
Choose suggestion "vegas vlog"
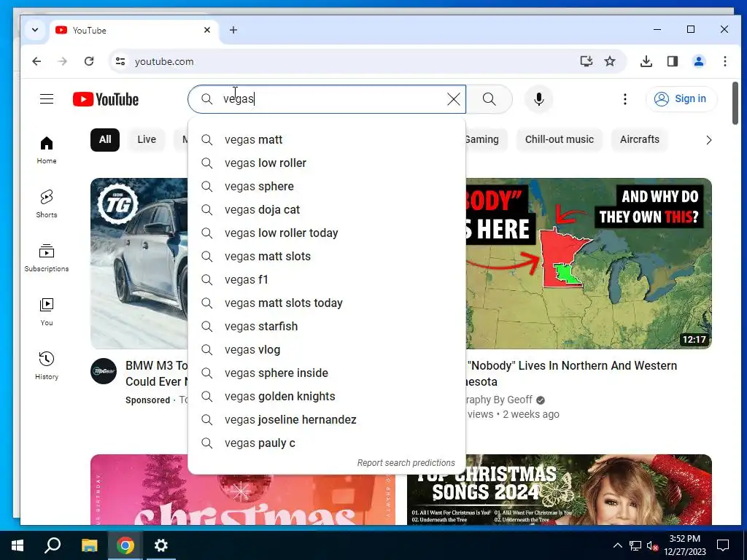pyautogui.click(x=327, y=349)
